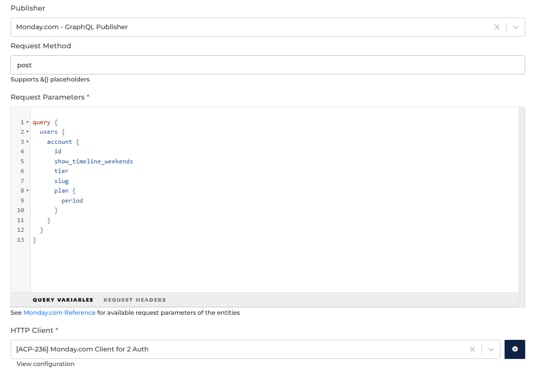Screen dimensions: 552x376
Task: Click line number 13 in the gutter
Action: [20, 240]
